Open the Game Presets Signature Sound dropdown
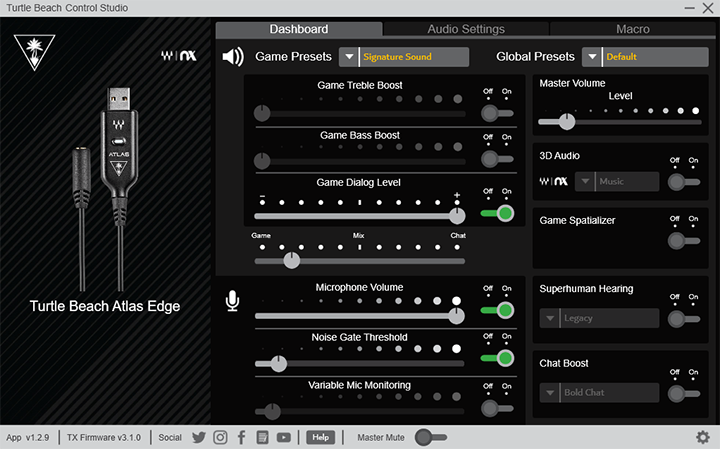720x449 pixels. coord(404,57)
